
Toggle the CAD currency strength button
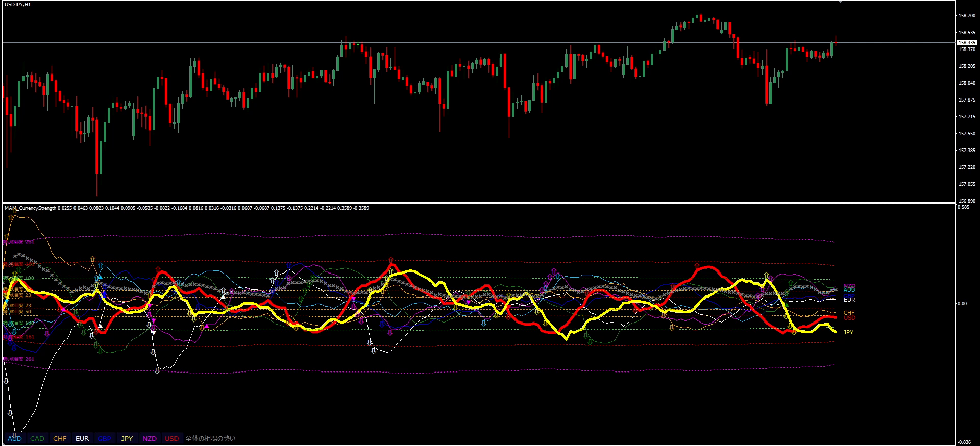pyautogui.click(x=37, y=438)
